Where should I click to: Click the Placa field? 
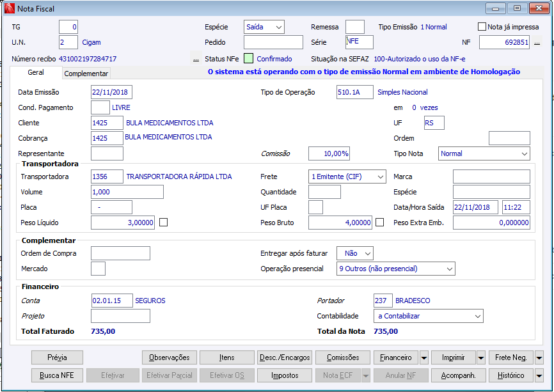(x=112, y=207)
